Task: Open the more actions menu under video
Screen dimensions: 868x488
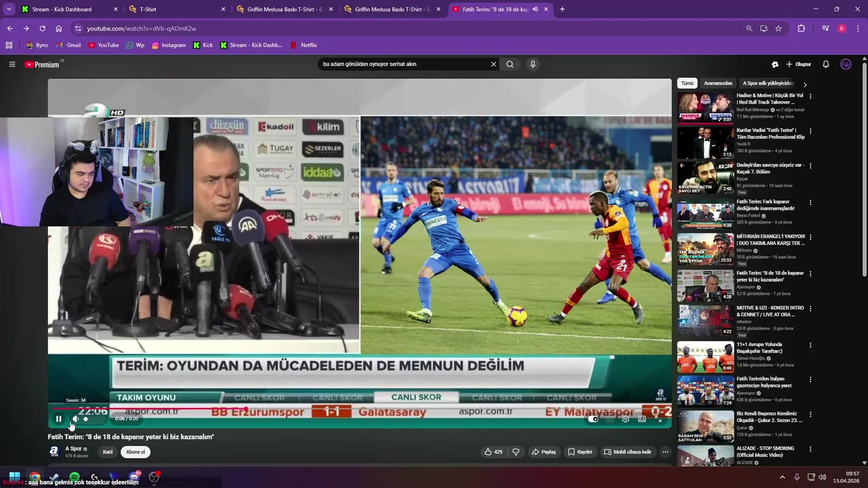Action: pos(665,452)
